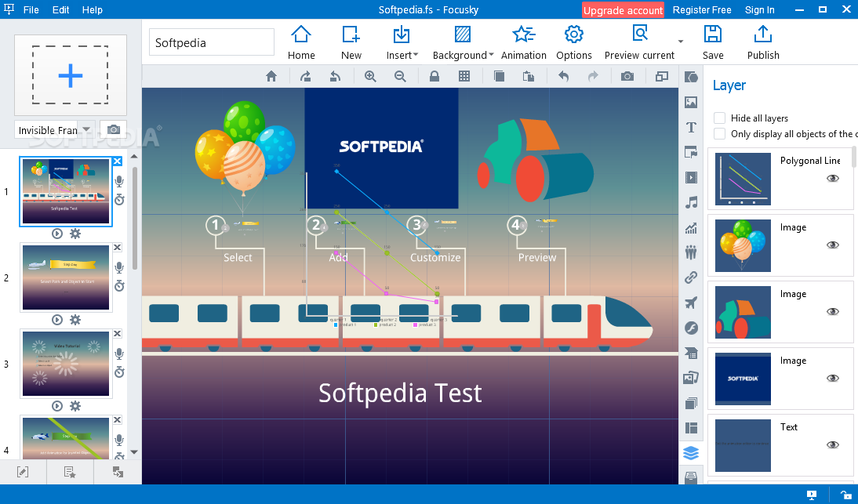Toggle the grid icon in canvas toolbar

pos(464,77)
